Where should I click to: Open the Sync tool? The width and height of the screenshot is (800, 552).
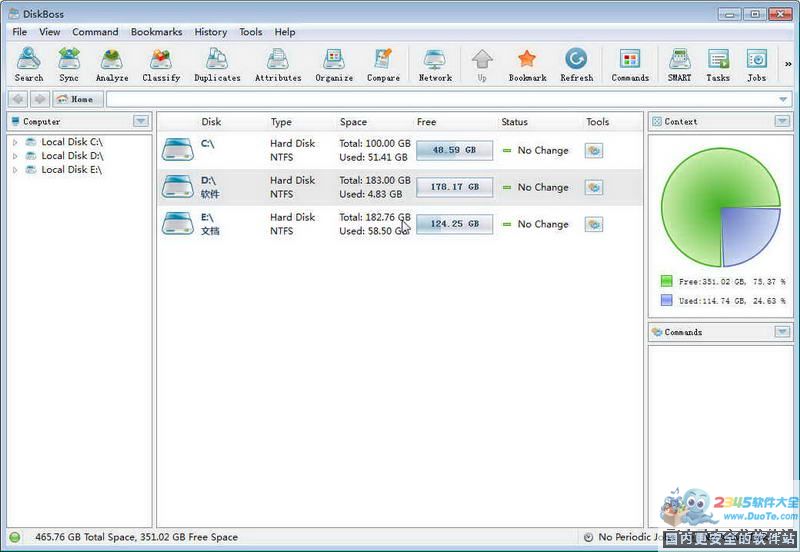pos(69,64)
